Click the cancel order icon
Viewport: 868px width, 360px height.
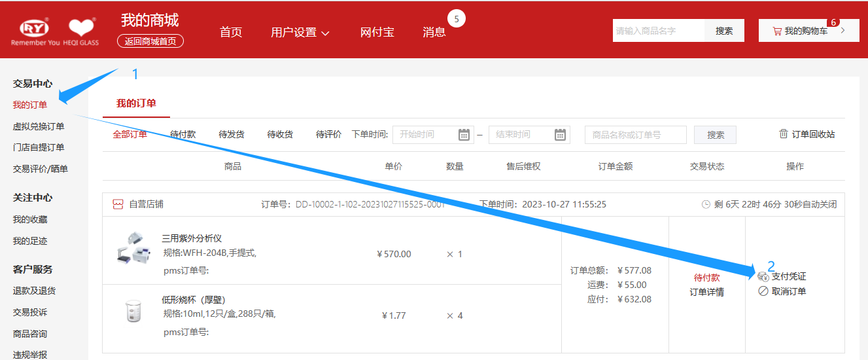pyautogui.click(x=763, y=291)
